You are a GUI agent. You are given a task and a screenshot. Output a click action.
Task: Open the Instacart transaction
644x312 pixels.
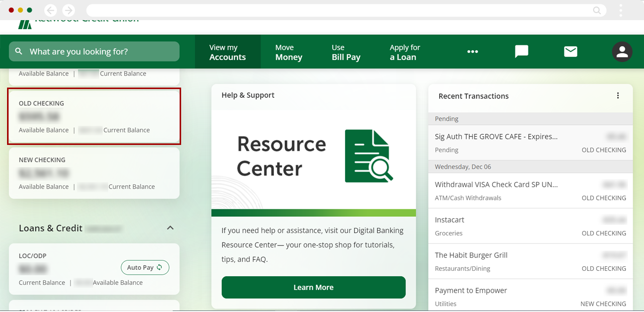530,226
